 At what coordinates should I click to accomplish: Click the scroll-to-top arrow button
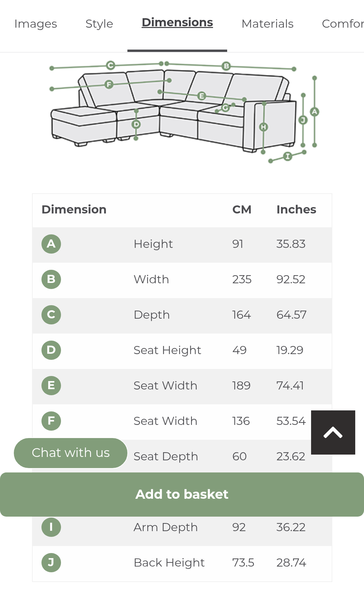point(333,432)
